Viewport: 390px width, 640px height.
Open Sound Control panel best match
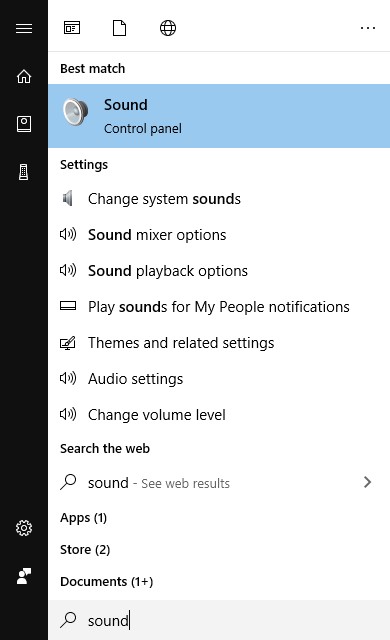coord(219,116)
